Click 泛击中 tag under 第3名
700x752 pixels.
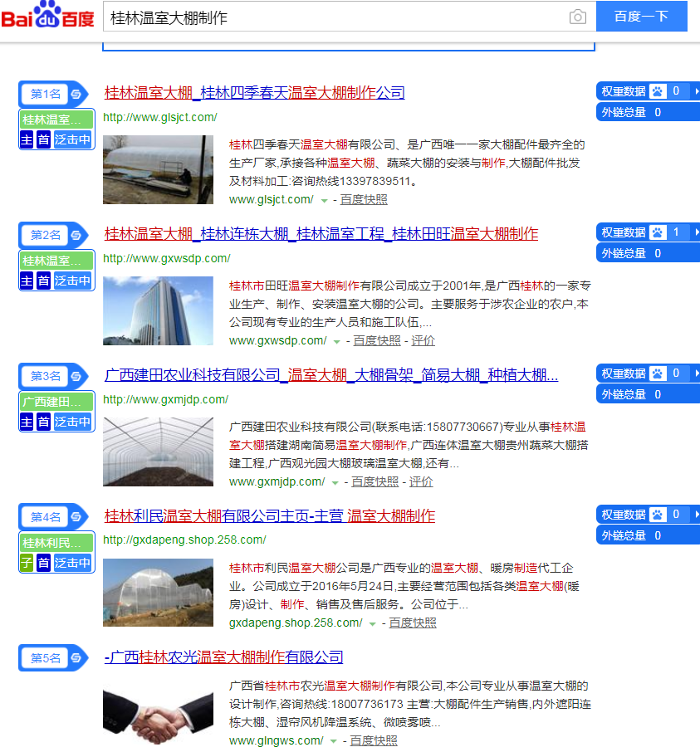coord(72,422)
